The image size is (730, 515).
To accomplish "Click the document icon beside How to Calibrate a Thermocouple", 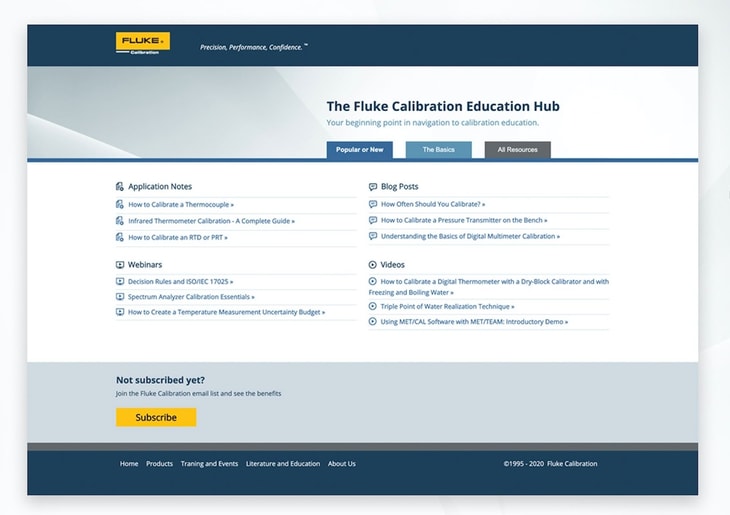I will pyautogui.click(x=120, y=204).
